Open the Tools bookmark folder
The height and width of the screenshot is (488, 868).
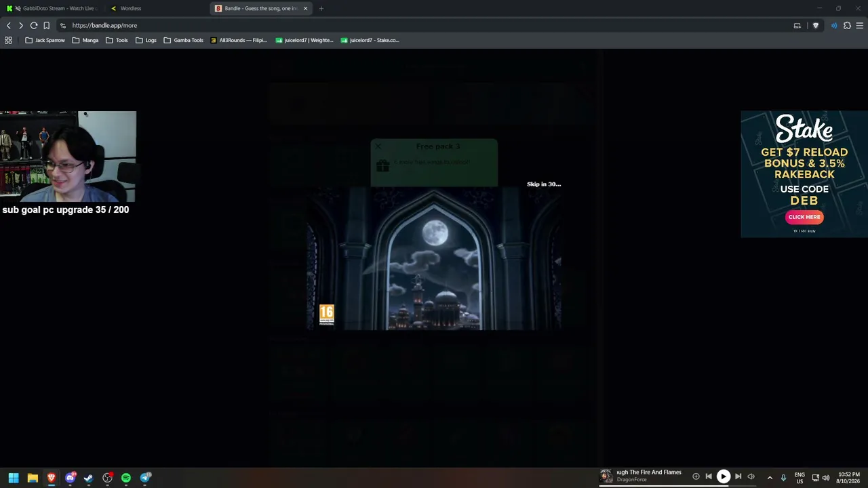pyautogui.click(x=117, y=41)
